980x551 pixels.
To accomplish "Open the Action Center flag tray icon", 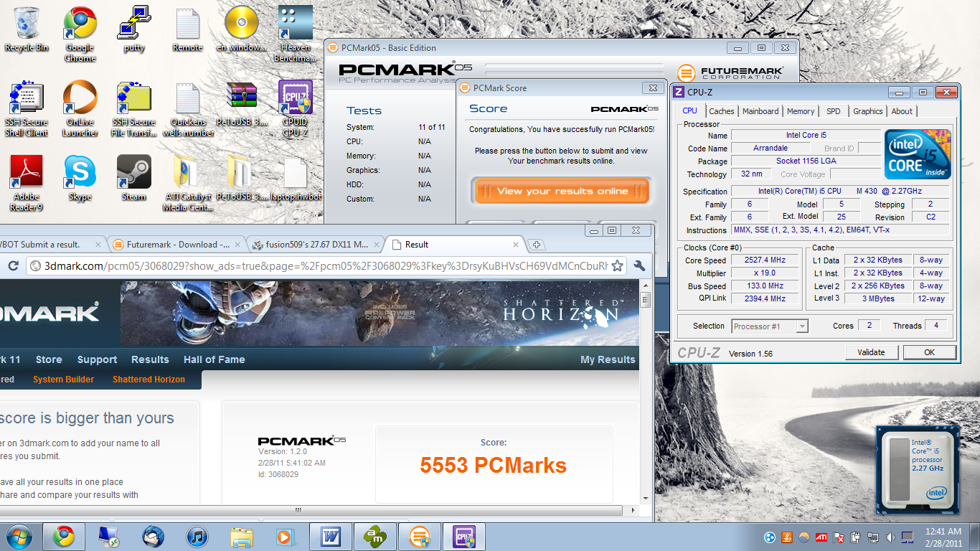I will (x=839, y=537).
